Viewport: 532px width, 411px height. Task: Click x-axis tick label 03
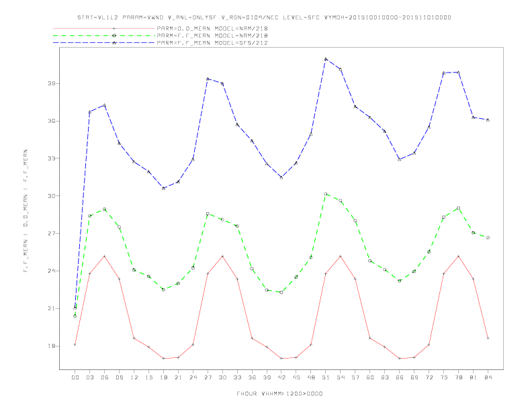(89, 377)
